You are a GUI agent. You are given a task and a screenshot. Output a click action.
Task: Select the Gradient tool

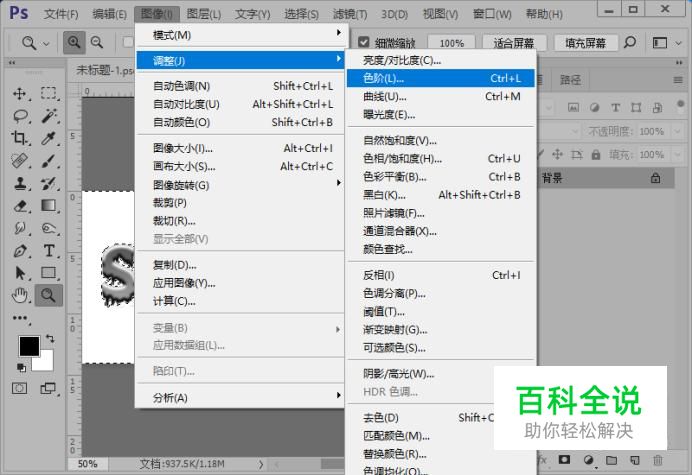click(x=49, y=206)
